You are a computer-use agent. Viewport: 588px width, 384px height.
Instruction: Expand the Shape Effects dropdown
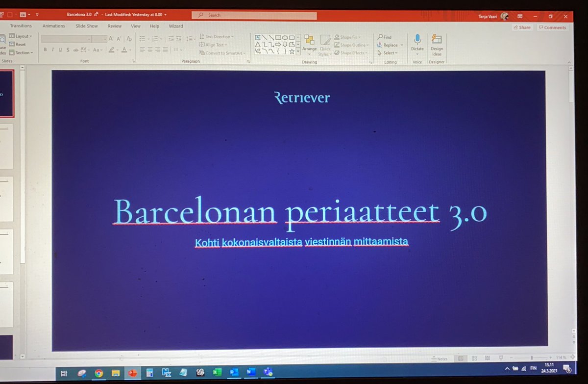[x=351, y=52]
